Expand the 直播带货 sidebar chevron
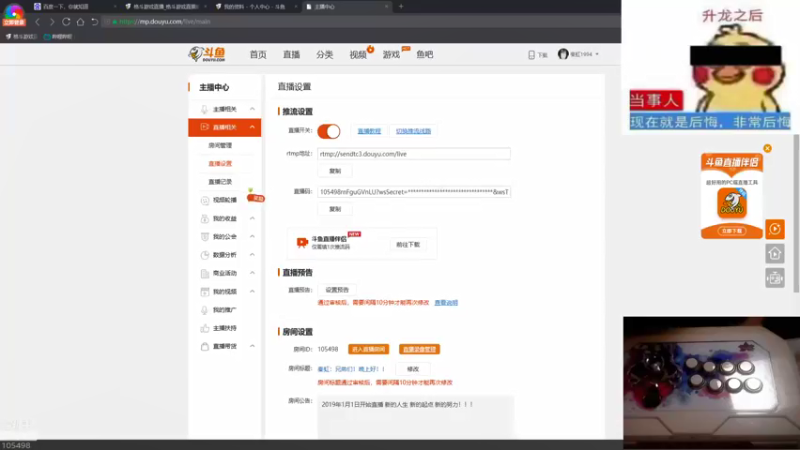 click(x=252, y=346)
